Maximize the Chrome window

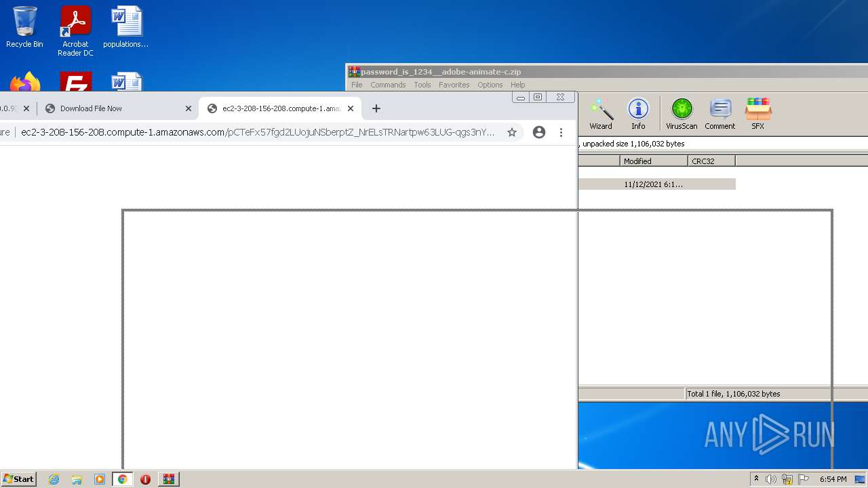(538, 98)
